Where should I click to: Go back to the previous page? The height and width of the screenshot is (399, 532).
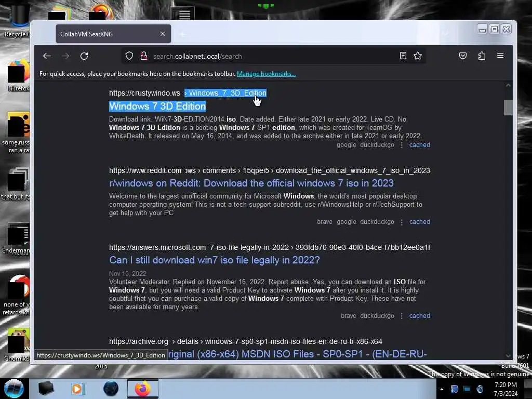[46, 56]
